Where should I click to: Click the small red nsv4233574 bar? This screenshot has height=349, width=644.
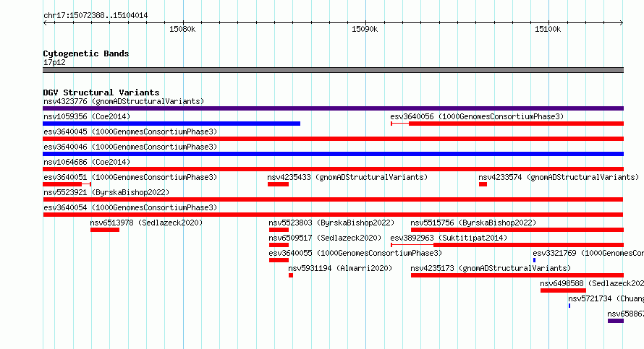(483, 184)
